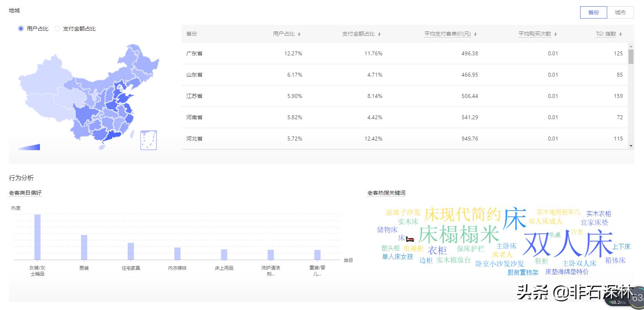644x310 pixels.
Task: Select the 用户占比 radio button
Action: click(x=21, y=29)
